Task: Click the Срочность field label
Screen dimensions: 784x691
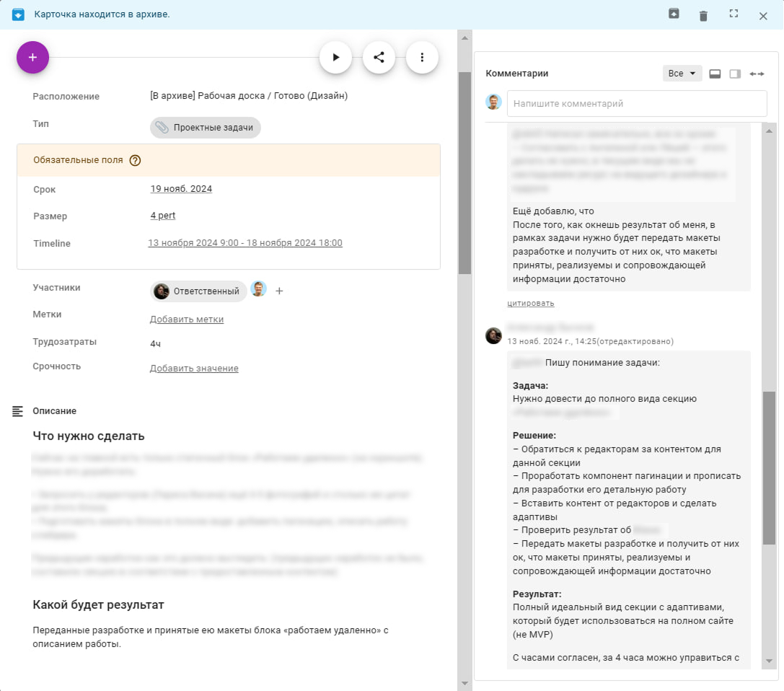Action: pos(56,366)
